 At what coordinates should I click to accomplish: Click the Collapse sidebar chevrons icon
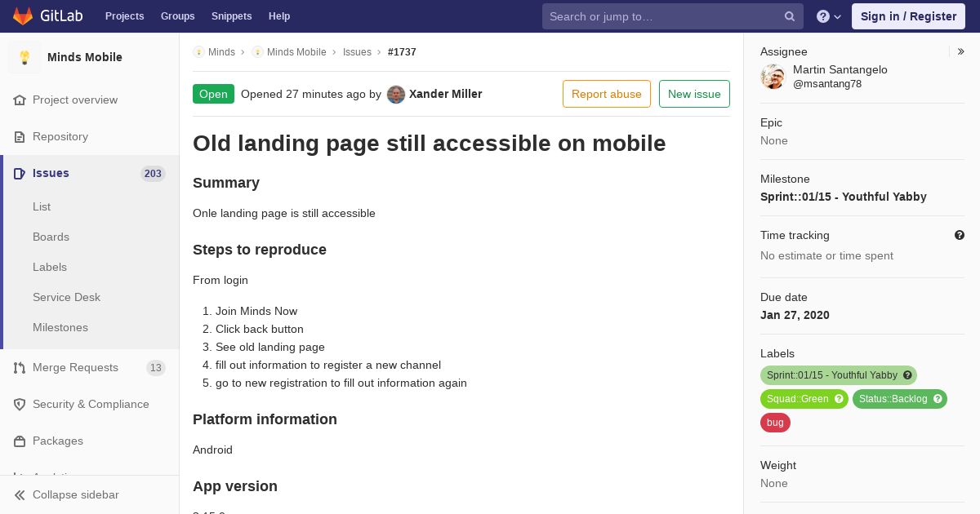(x=20, y=495)
